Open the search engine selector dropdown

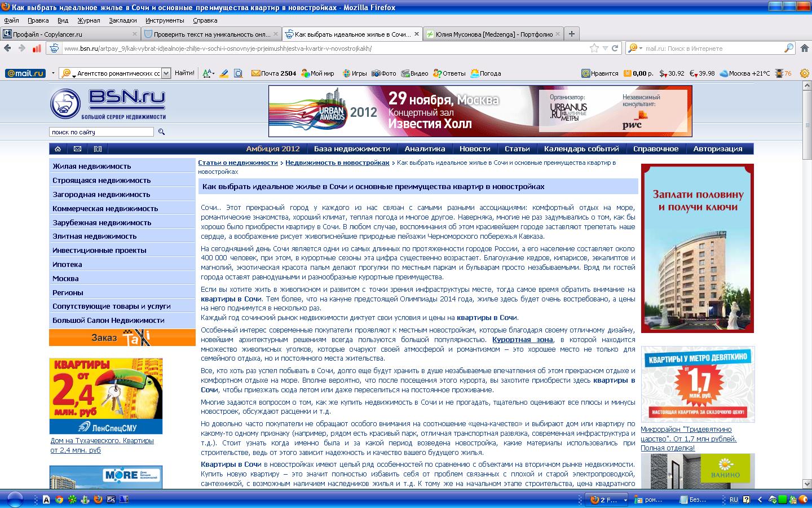pos(636,49)
